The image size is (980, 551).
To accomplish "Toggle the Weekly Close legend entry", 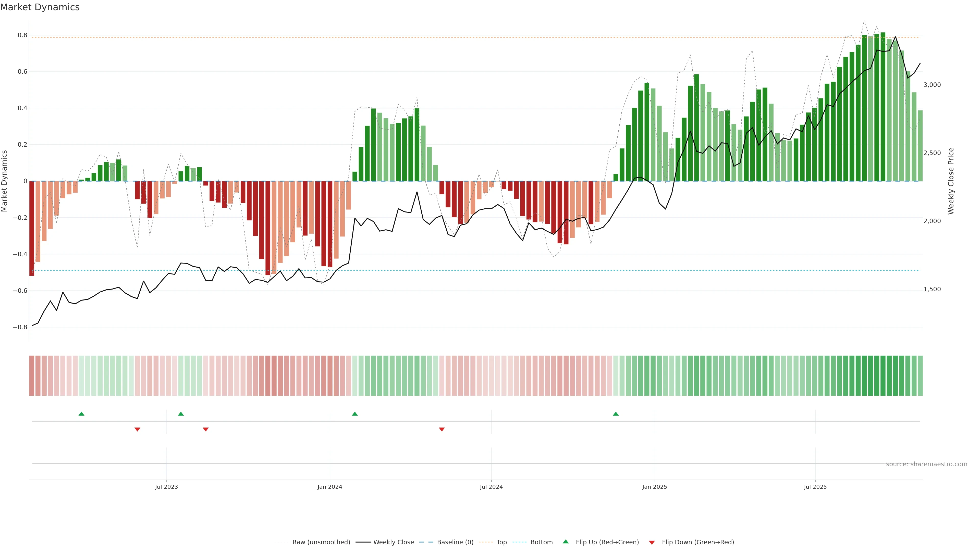I will (393, 542).
